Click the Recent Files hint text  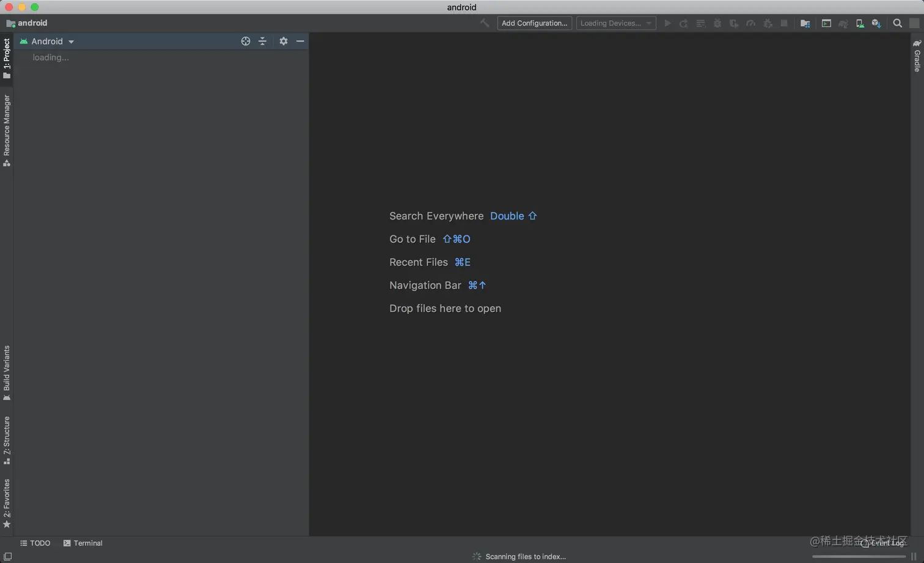tap(419, 262)
